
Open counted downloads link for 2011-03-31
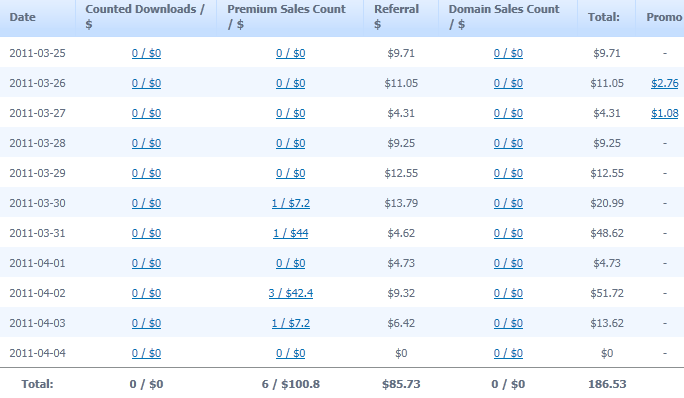pos(147,233)
